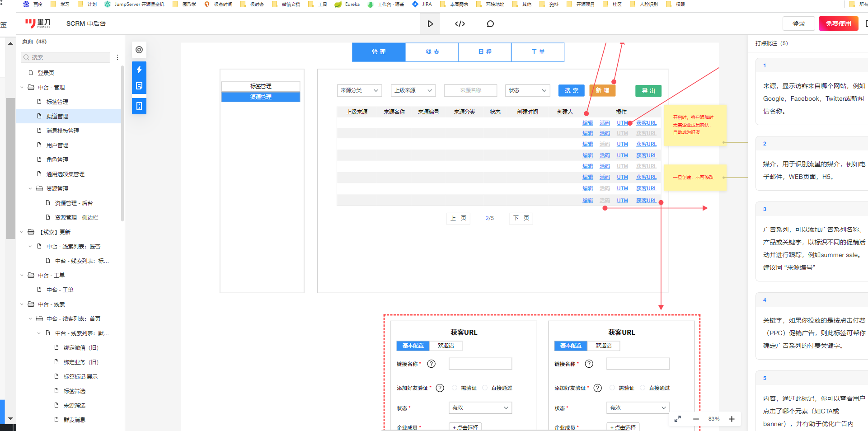Select 直接通过 radio in right form
The image size is (868, 431).
[x=643, y=388]
